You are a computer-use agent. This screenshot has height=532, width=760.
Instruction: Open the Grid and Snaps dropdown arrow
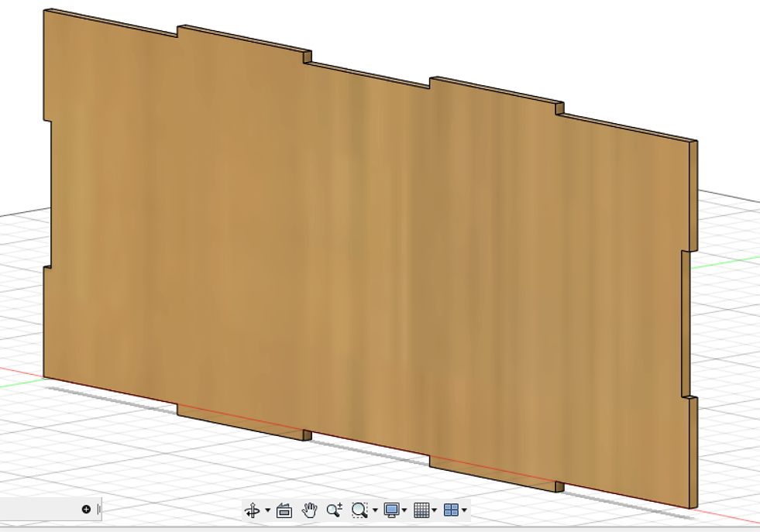click(x=435, y=510)
